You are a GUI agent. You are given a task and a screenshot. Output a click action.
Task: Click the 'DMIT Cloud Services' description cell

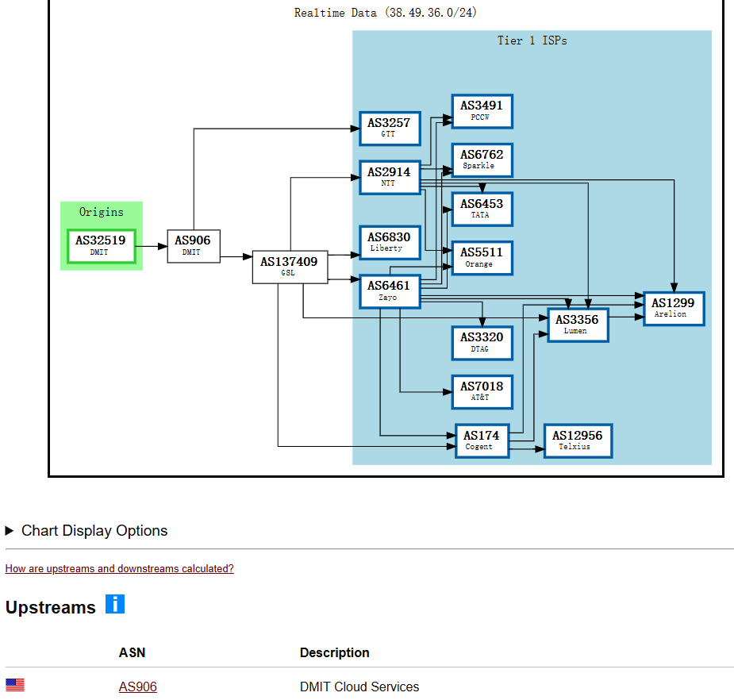(x=359, y=687)
